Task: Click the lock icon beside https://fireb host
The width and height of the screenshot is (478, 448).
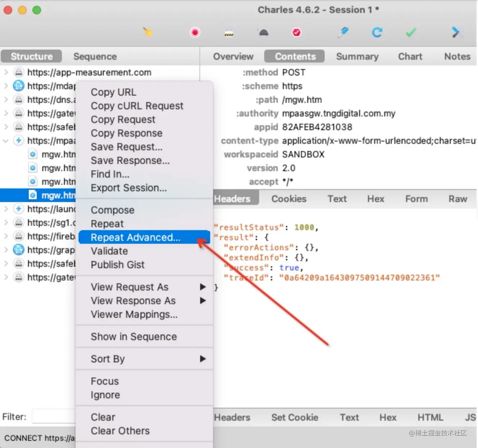Action: 19,236
